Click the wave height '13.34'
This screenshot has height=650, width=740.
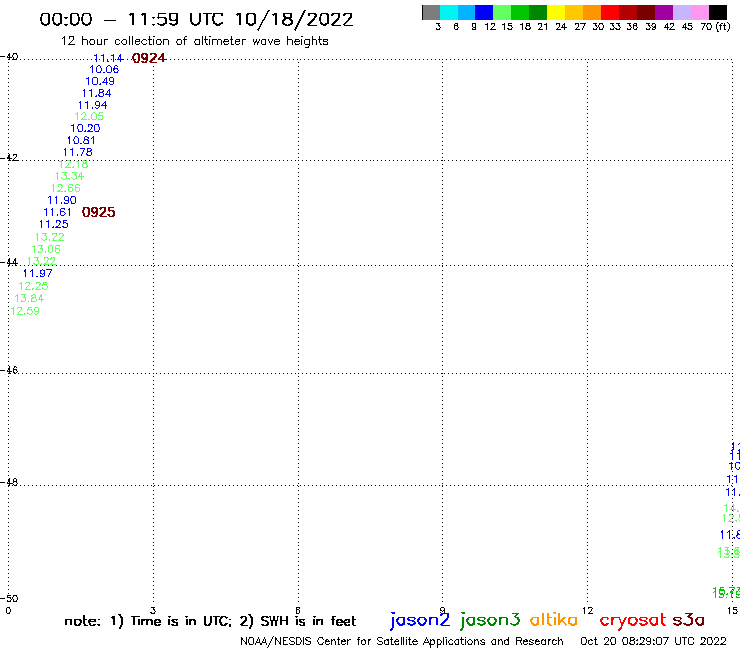point(69,176)
